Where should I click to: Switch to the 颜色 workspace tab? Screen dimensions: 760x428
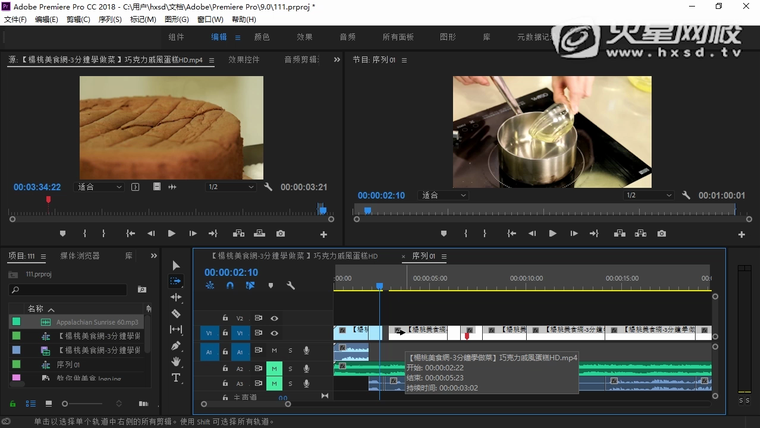tap(262, 37)
